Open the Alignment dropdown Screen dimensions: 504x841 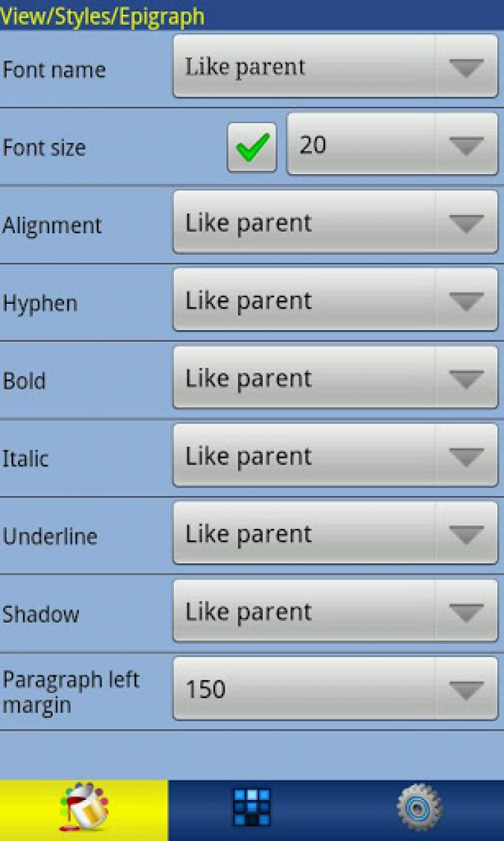(x=335, y=223)
